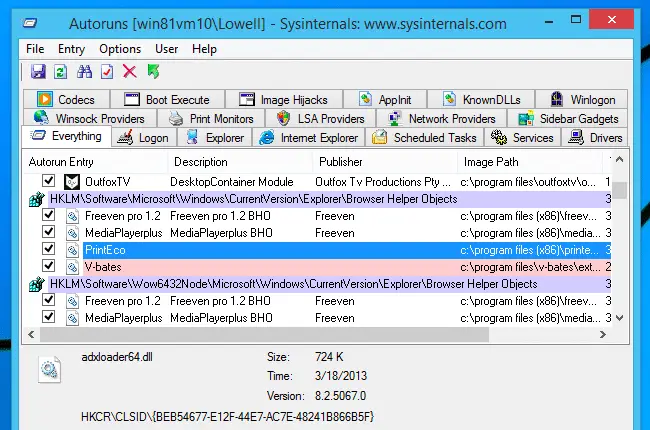650x430 pixels.
Task: Switch to the Winlogon tab
Action: [x=581, y=100]
